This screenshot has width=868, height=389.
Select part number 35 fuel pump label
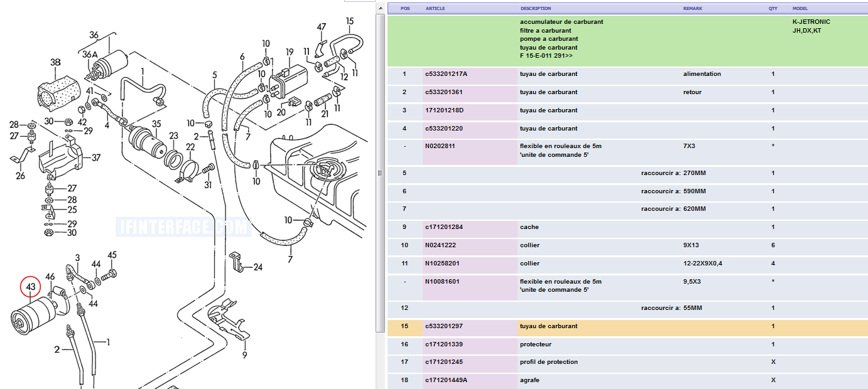click(x=156, y=124)
